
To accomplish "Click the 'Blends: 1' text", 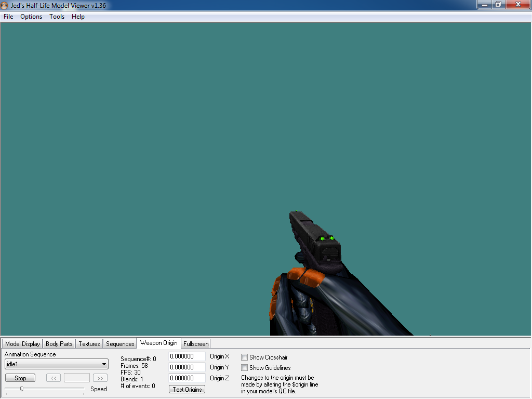I will pyautogui.click(x=132, y=379).
